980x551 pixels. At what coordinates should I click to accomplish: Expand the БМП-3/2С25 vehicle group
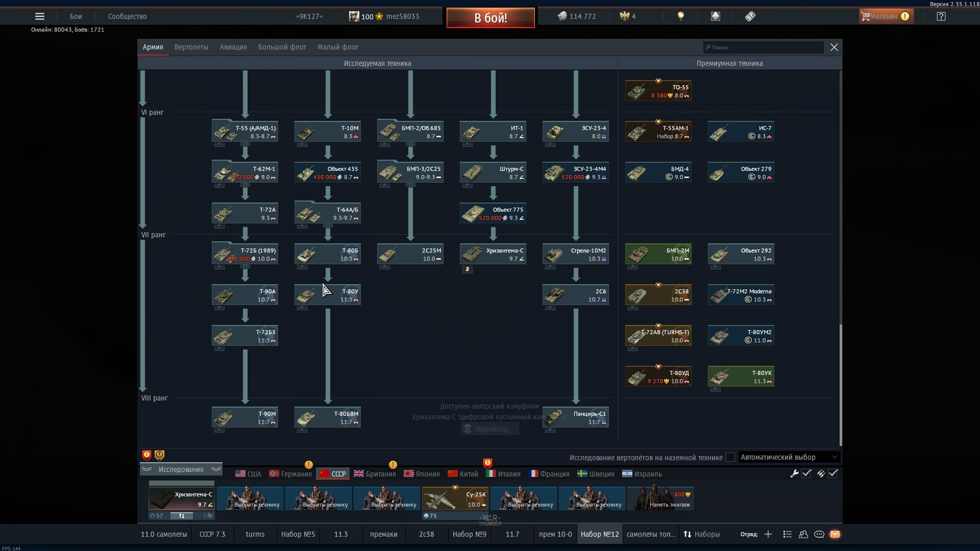pyautogui.click(x=410, y=185)
